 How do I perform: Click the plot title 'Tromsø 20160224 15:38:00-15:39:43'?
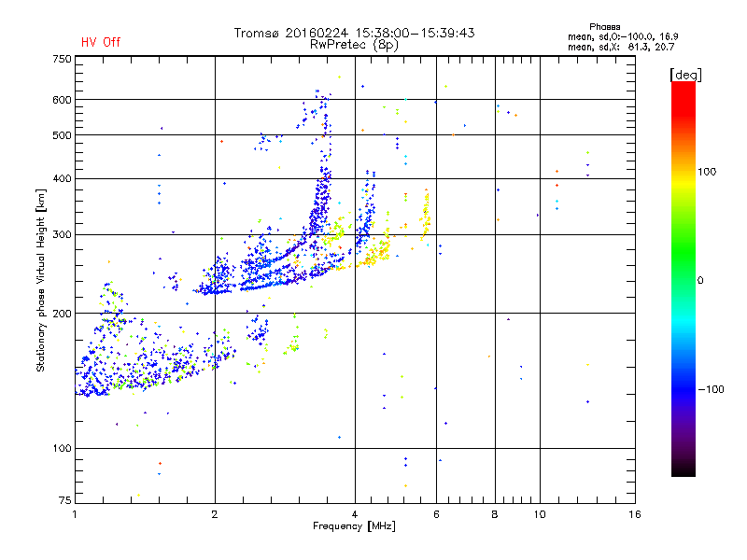354,33
